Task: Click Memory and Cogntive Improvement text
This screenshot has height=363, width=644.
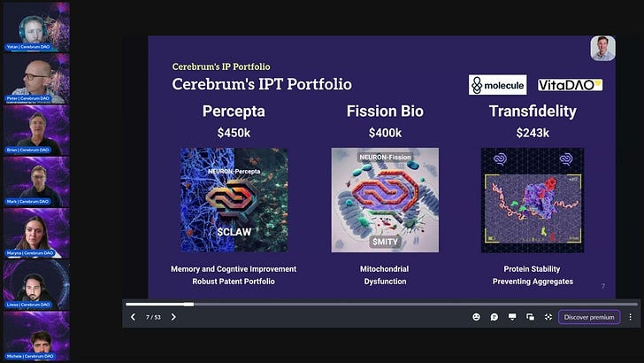Action: tap(234, 269)
